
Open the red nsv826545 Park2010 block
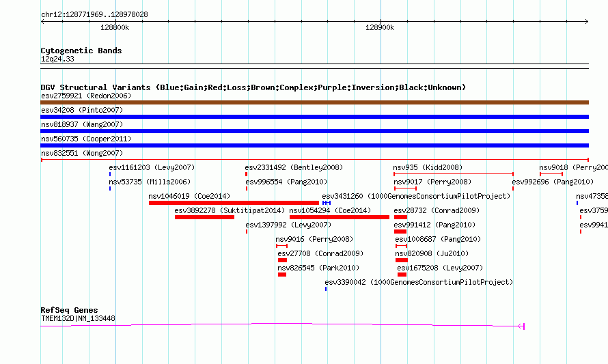(x=282, y=275)
